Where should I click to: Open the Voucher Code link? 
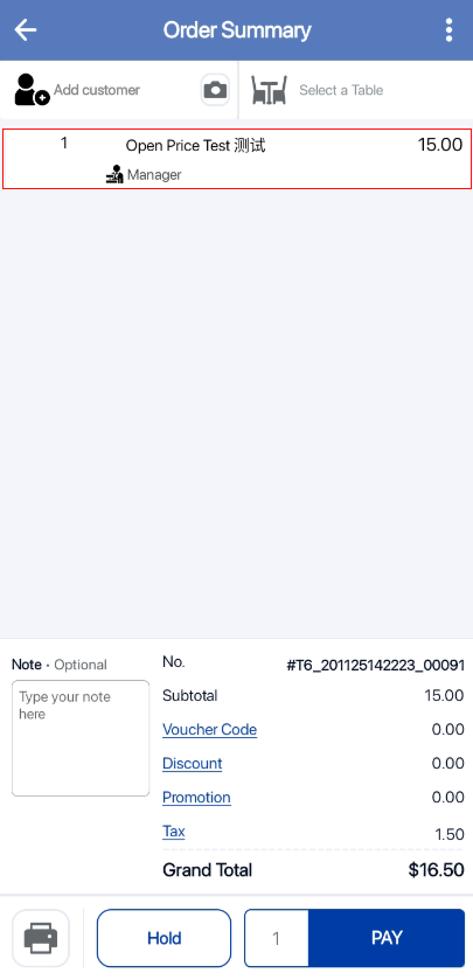(x=209, y=729)
